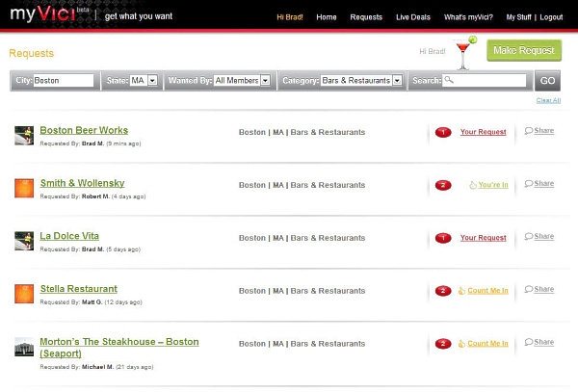The width and height of the screenshot is (578, 392).
Task: Click Boston Beer Works thumbnail image
Action: (24, 136)
